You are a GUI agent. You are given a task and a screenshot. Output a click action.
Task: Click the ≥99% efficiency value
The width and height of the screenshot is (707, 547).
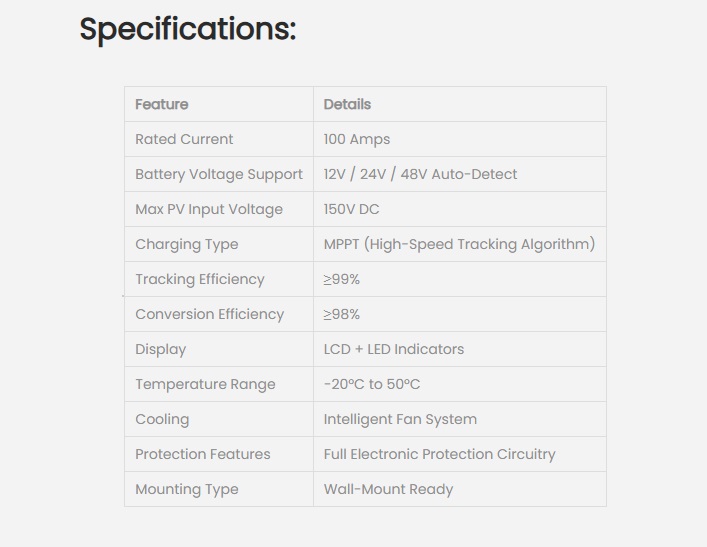(x=342, y=279)
